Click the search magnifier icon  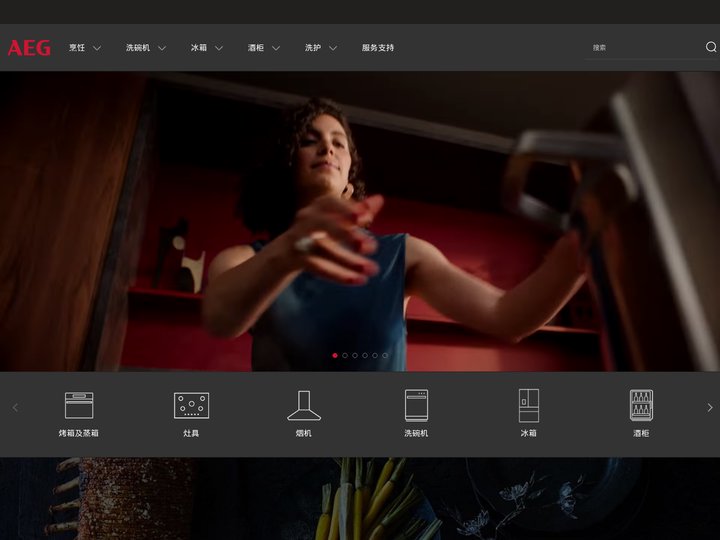[711, 47]
